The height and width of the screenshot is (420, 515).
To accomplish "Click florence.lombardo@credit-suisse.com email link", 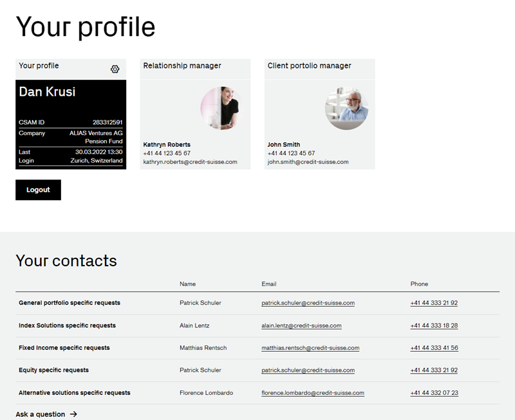I will (x=313, y=393).
